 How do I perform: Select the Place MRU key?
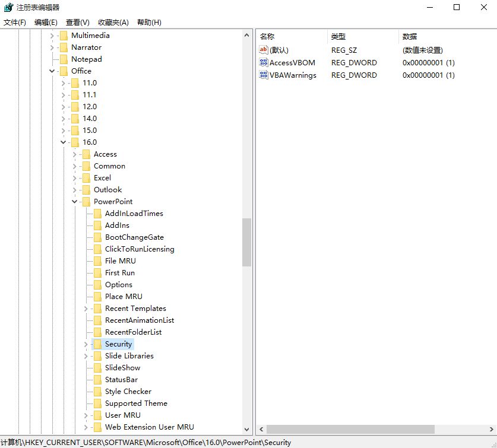pyautogui.click(x=124, y=297)
